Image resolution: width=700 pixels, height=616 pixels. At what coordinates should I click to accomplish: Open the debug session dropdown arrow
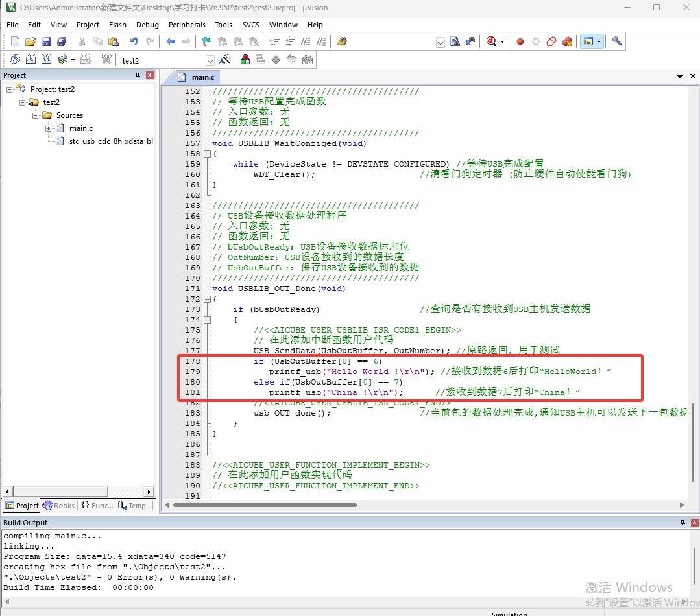502,42
